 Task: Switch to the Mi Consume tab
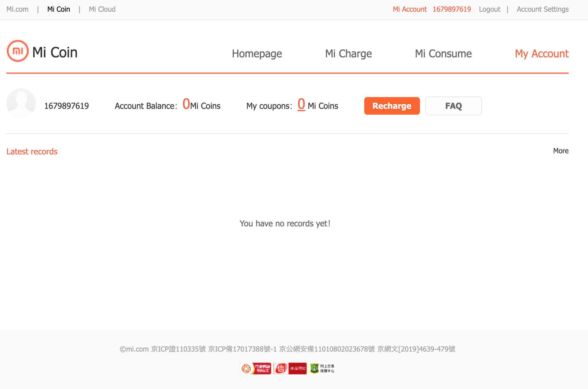443,54
